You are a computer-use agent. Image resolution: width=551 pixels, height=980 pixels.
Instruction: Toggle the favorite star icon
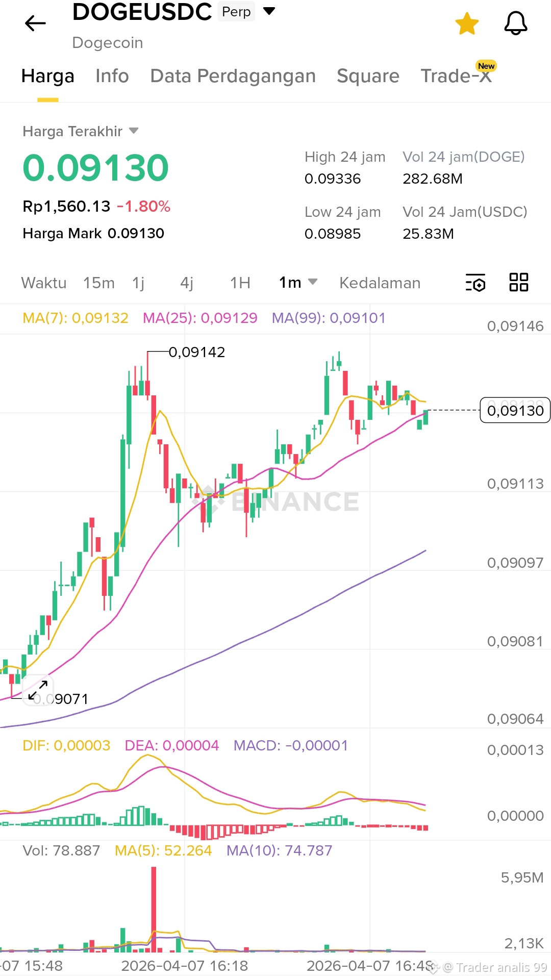[467, 23]
